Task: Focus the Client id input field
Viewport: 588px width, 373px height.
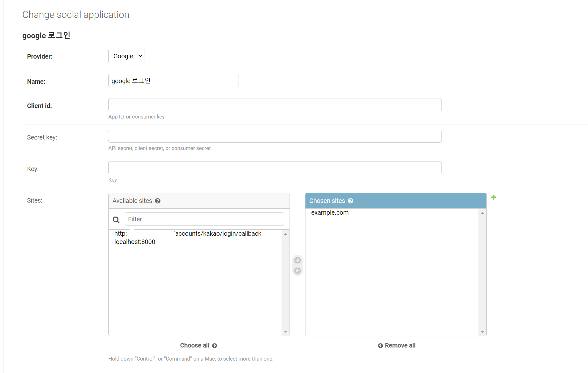Action: pos(275,105)
